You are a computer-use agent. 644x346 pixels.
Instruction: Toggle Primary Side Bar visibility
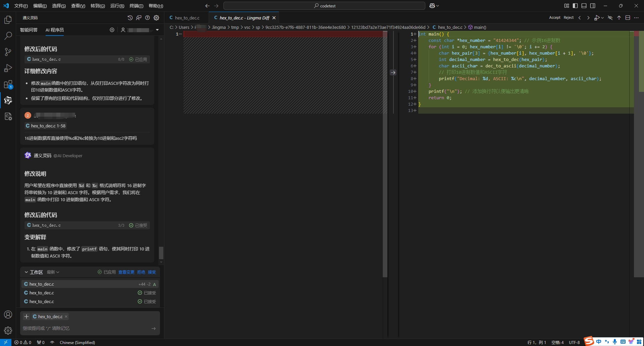575,6
